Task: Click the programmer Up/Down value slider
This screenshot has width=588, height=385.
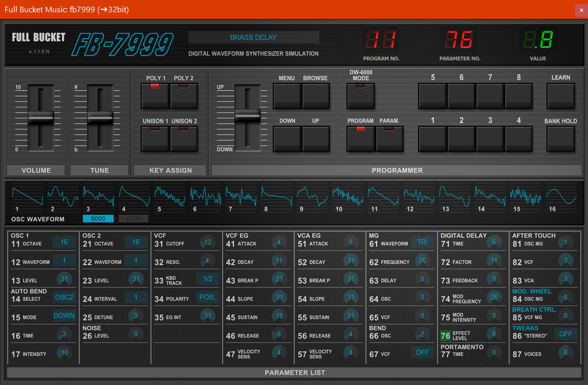Action: coord(248,116)
